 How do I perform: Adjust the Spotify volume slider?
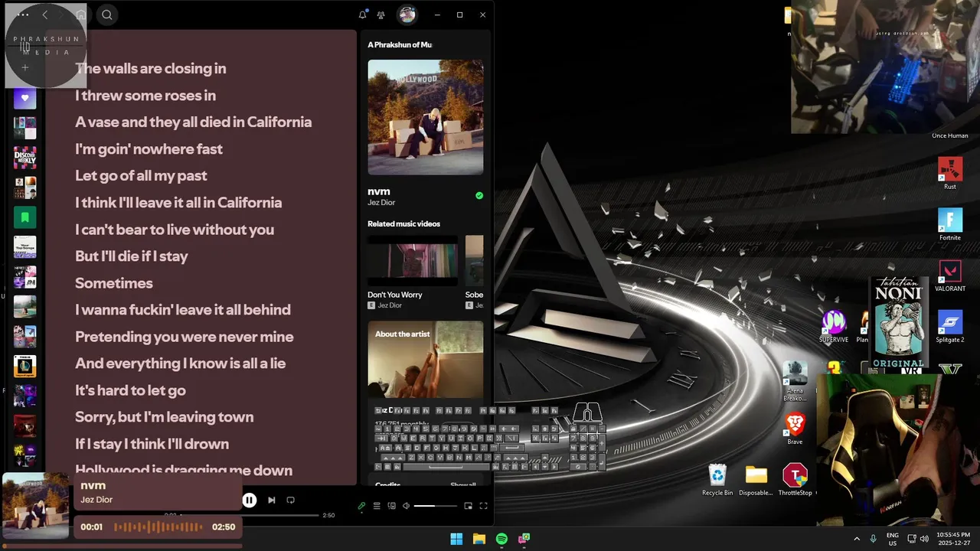click(435, 506)
